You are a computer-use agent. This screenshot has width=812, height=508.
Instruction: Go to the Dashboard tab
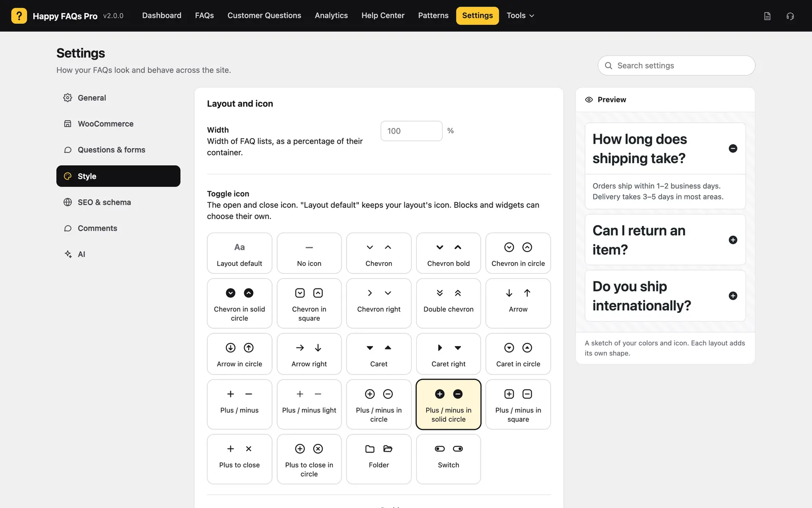[161, 16]
